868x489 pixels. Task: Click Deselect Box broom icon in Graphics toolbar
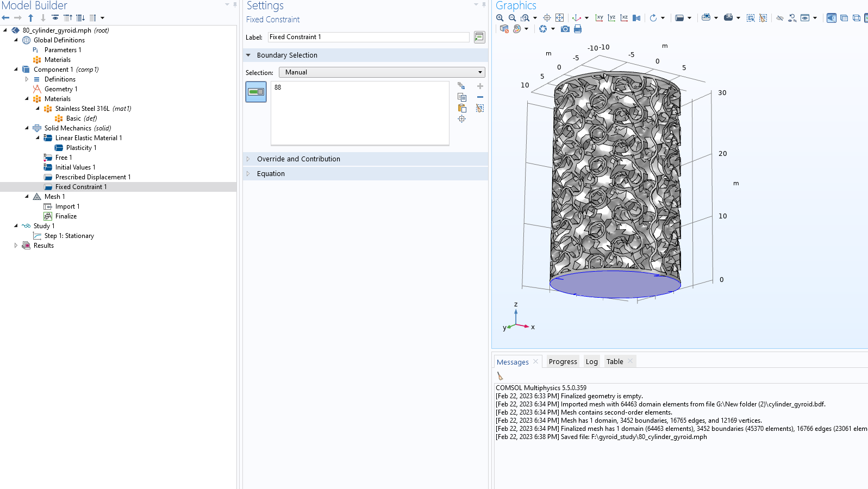(763, 18)
